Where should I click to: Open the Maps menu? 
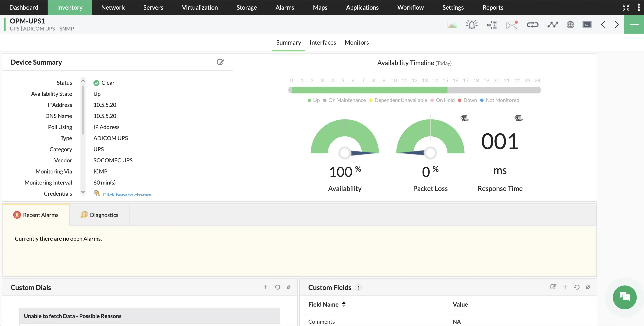[320, 7]
